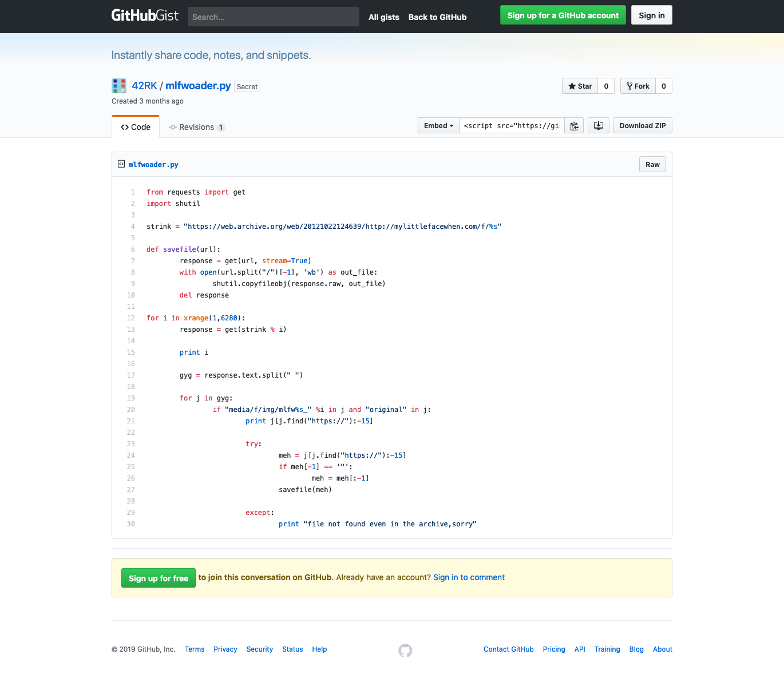The width and height of the screenshot is (784, 686).
Task: Star this gist
Action: coord(580,86)
